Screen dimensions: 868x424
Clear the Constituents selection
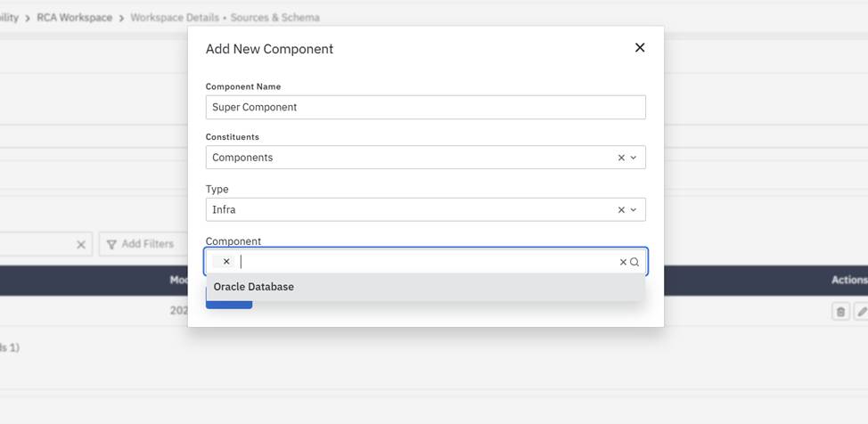pyautogui.click(x=621, y=158)
